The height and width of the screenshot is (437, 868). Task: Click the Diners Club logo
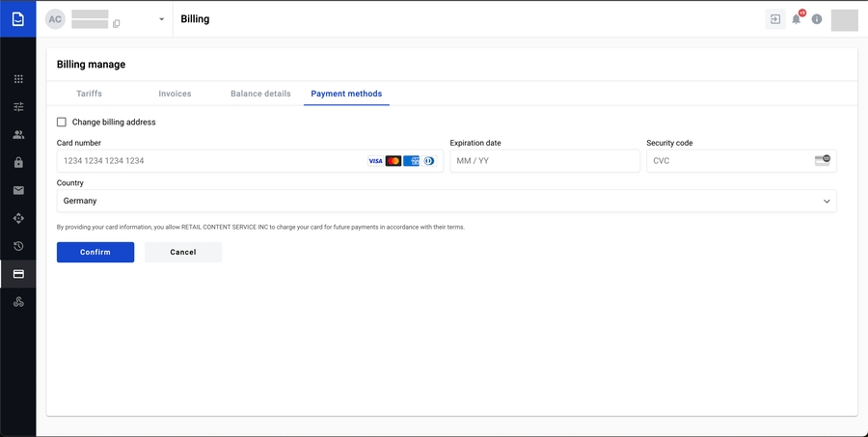click(x=429, y=161)
